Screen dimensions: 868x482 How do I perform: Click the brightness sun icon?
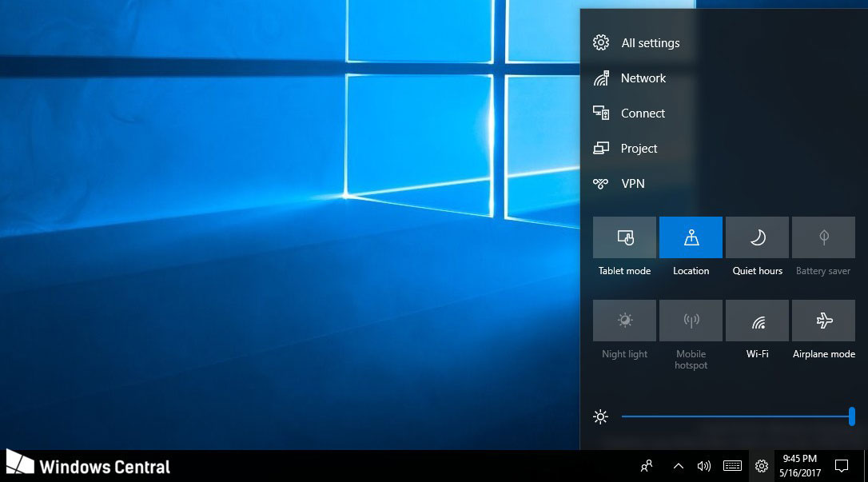600,416
